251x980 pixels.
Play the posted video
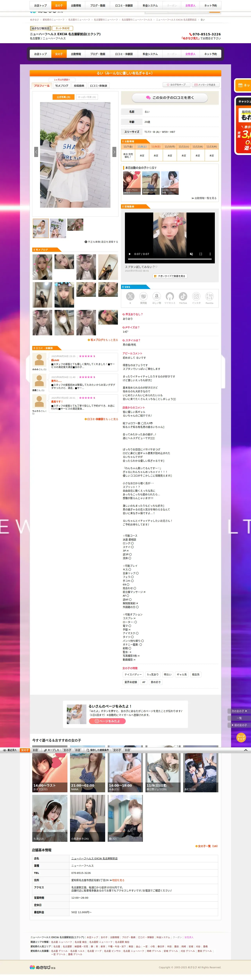(x=130, y=254)
